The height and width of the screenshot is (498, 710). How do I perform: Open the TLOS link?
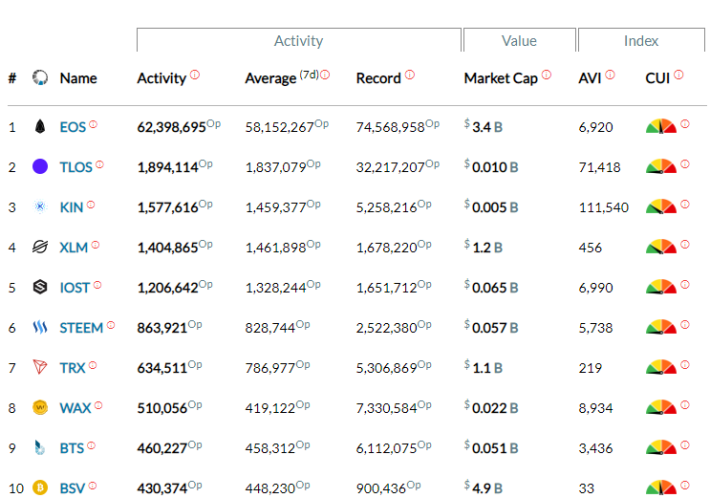tap(76, 167)
